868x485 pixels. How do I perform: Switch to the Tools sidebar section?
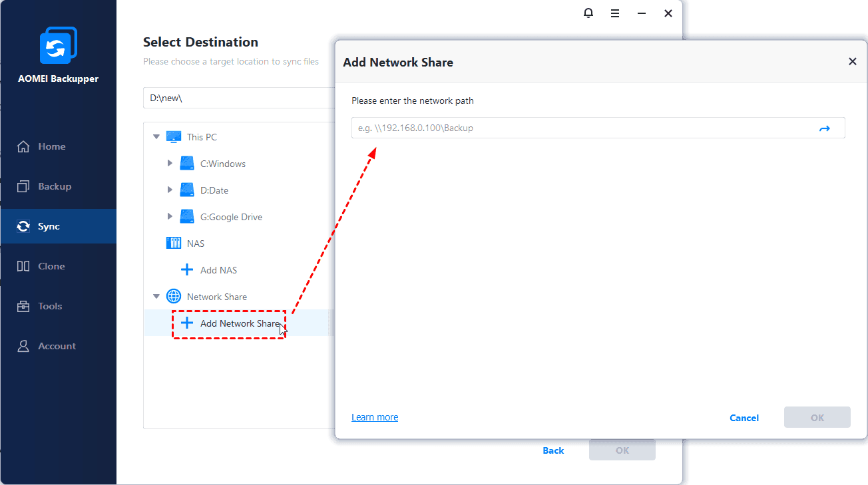pyautogui.click(x=50, y=306)
